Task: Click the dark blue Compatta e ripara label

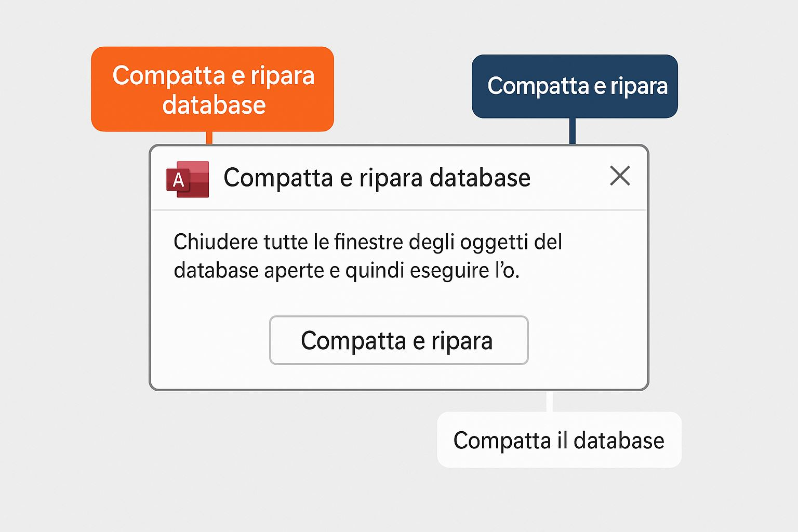Action: click(x=575, y=86)
